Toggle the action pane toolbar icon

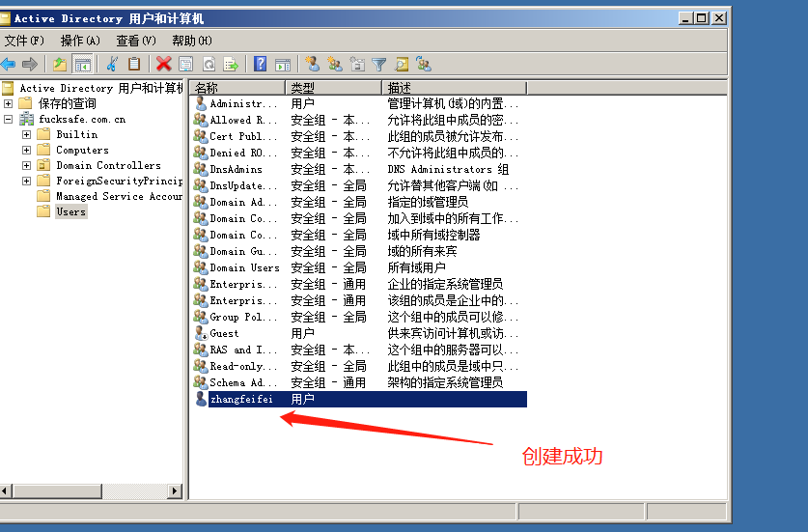283,64
